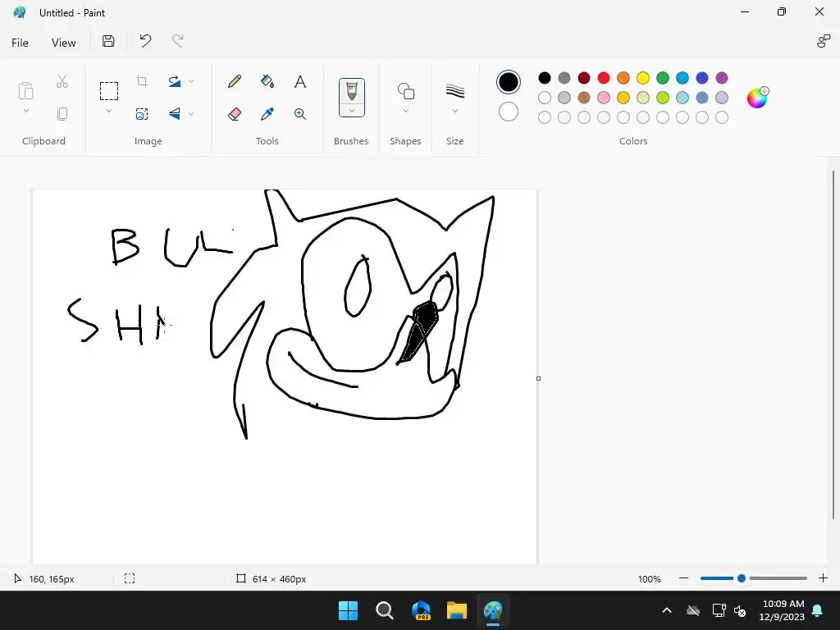Click the Redo arrow
Viewport: 840px width, 630px height.
click(x=177, y=41)
